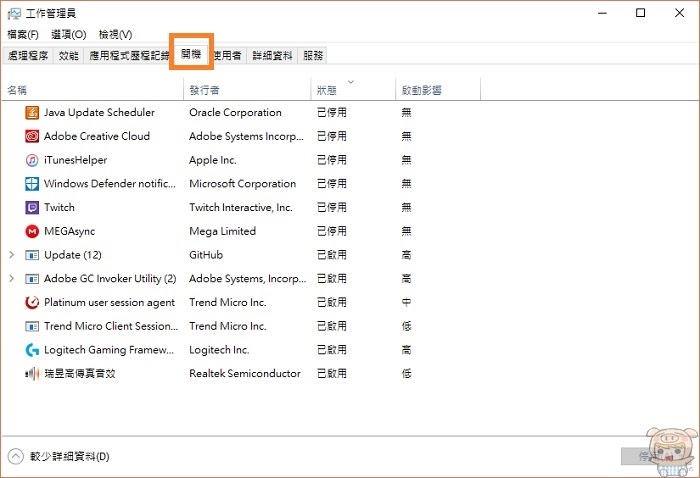Sort by the 發行者 column header

pyautogui.click(x=247, y=90)
